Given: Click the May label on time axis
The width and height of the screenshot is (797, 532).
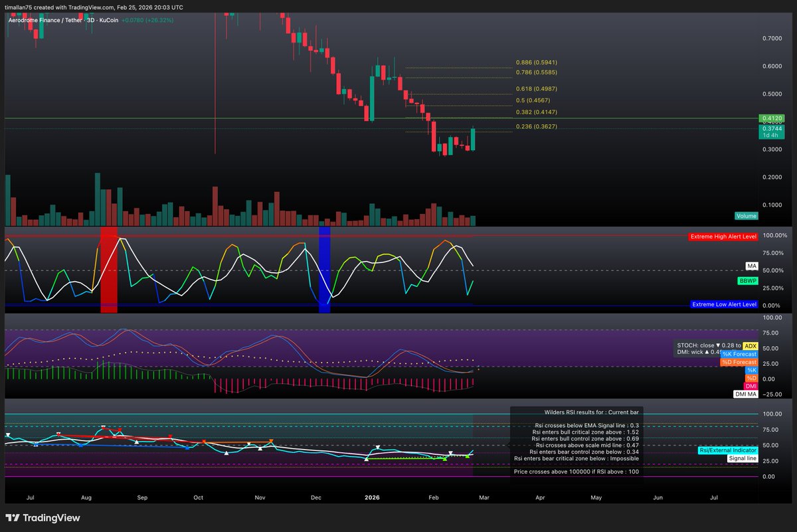Looking at the screenshot, I should tap(596, 496).
